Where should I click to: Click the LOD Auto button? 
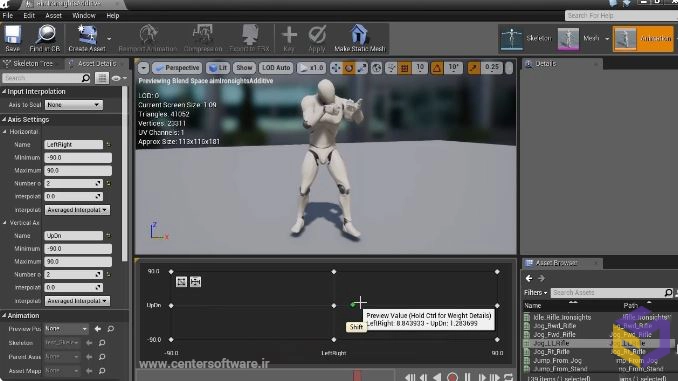276,68
